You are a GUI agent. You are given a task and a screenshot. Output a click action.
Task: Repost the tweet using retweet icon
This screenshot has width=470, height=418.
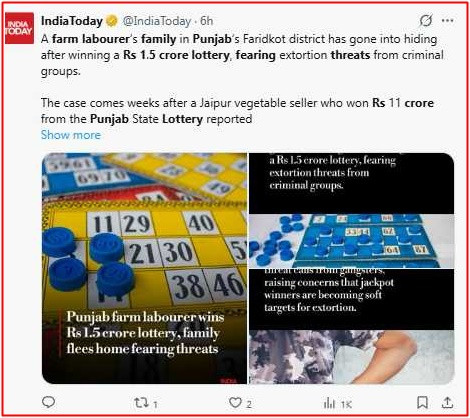(x=141, y=403)
